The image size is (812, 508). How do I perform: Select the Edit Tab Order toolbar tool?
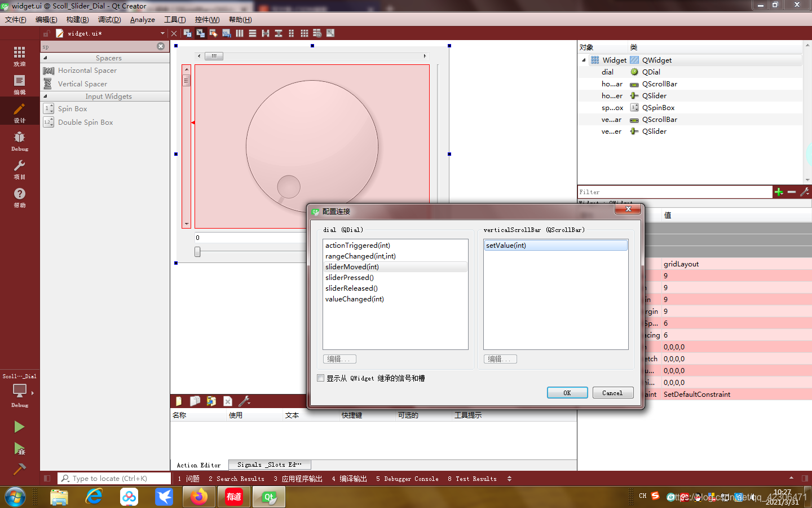227,33
